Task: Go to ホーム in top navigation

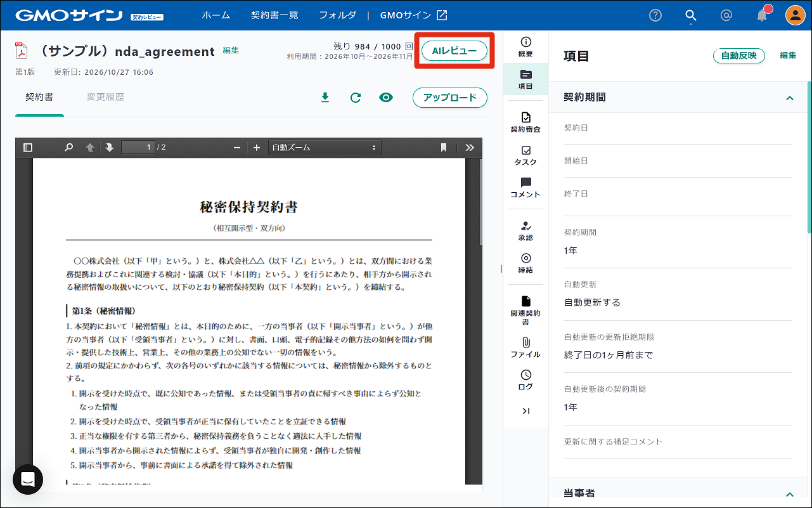Action: pyautogui.click(x=216, y=15)
